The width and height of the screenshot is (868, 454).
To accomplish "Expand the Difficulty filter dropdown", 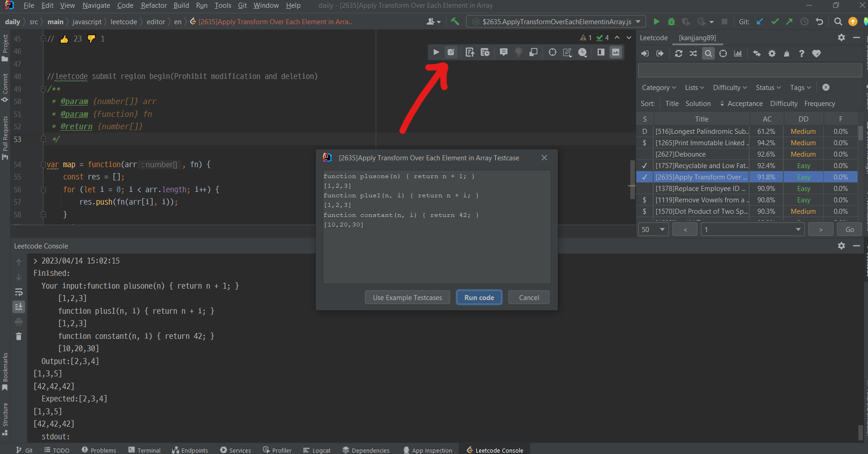I will click(x=730, y=88).
